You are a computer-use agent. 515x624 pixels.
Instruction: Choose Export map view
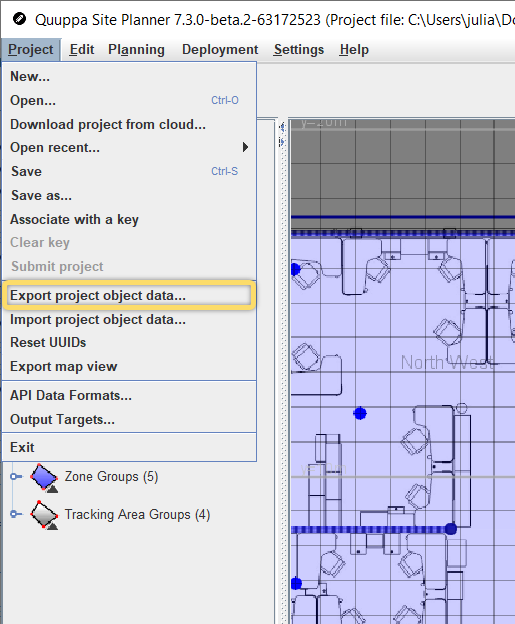click(129, 367)
